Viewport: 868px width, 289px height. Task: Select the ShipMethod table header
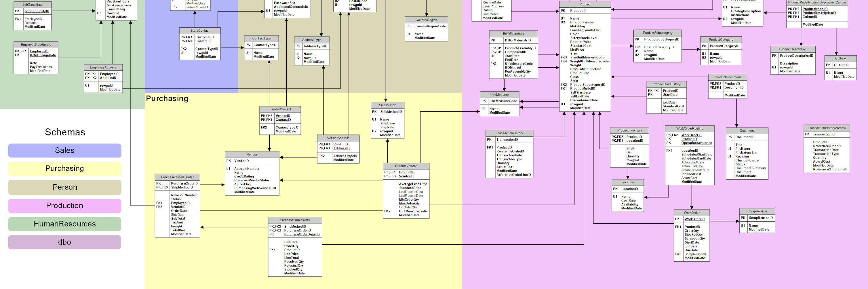coord(388,105)
